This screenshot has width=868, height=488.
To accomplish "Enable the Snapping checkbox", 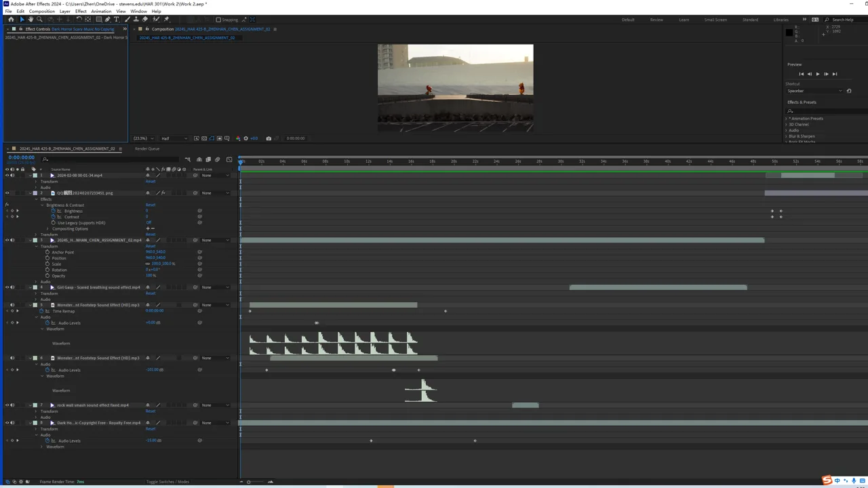I will click(x=218, y=20).
